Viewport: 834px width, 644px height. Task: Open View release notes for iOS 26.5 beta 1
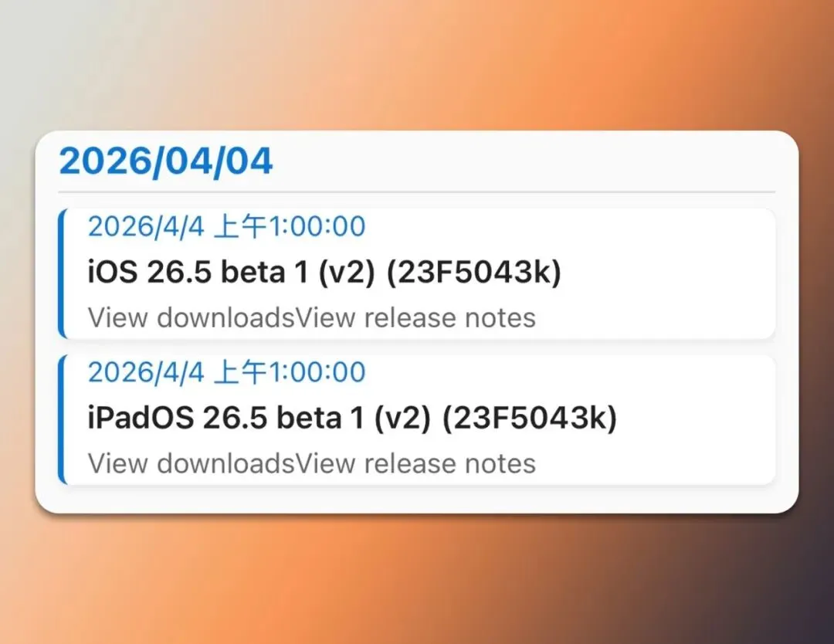416,317
